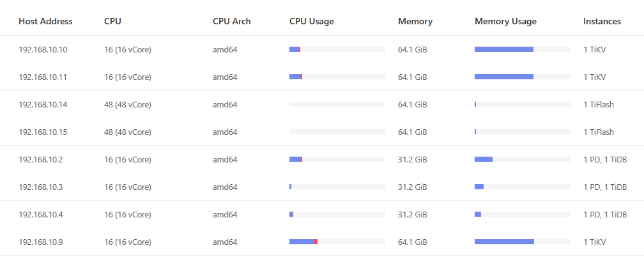
Task: Click memory usage bar for host 192.168.10.15
Action: [x=522, y=132]
